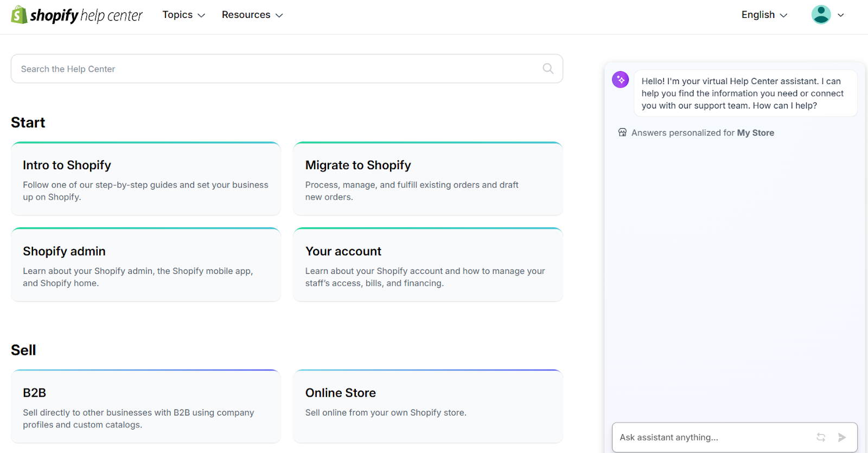
Task: Open the B2B card
Action: point(146,406)
